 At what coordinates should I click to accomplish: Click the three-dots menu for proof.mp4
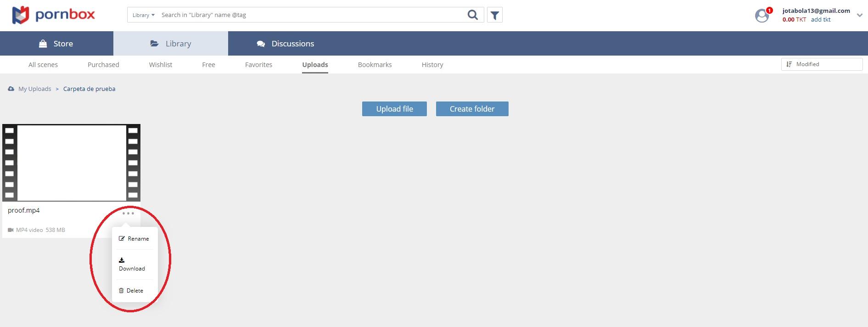pyautogui.click(x=129, y=213)
